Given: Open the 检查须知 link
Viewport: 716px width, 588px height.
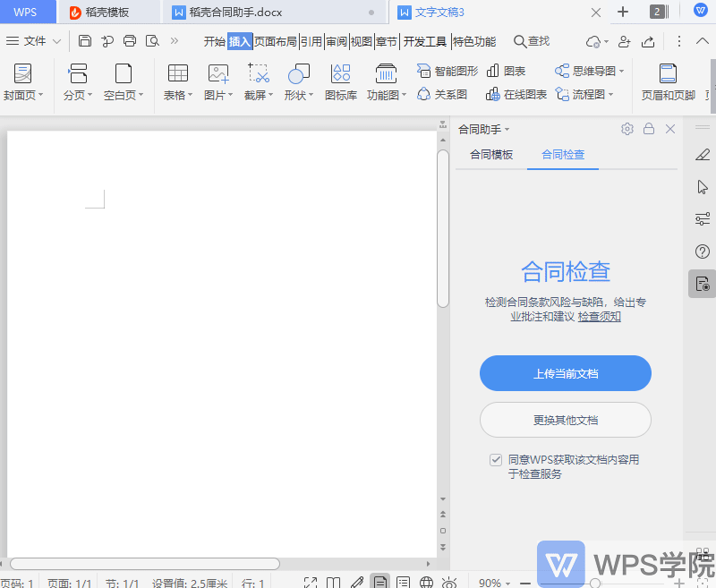Looking at the screenshot, I should pos(599,317).
